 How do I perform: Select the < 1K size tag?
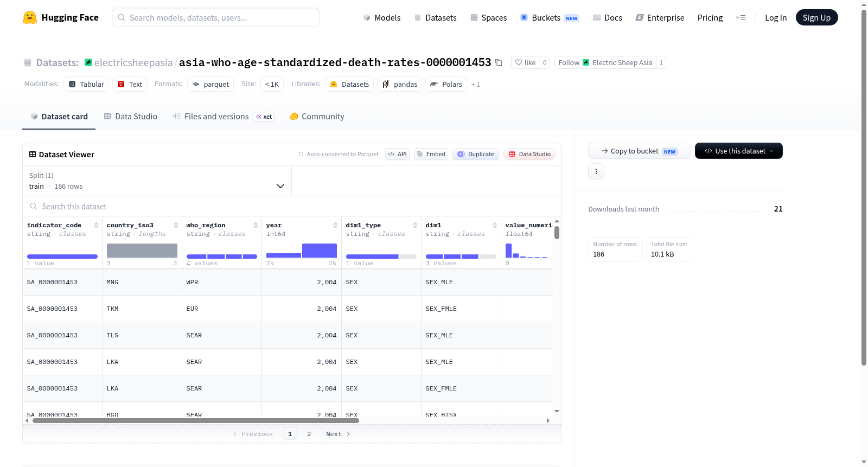[x=272, y=84]
